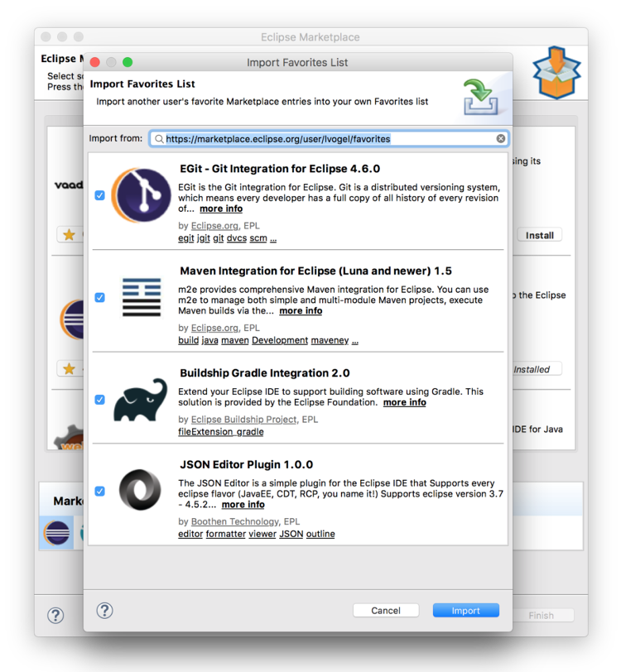
Task: Uncheck the Buildship Gradle Integration checkbox
Action: coord(99,400)
